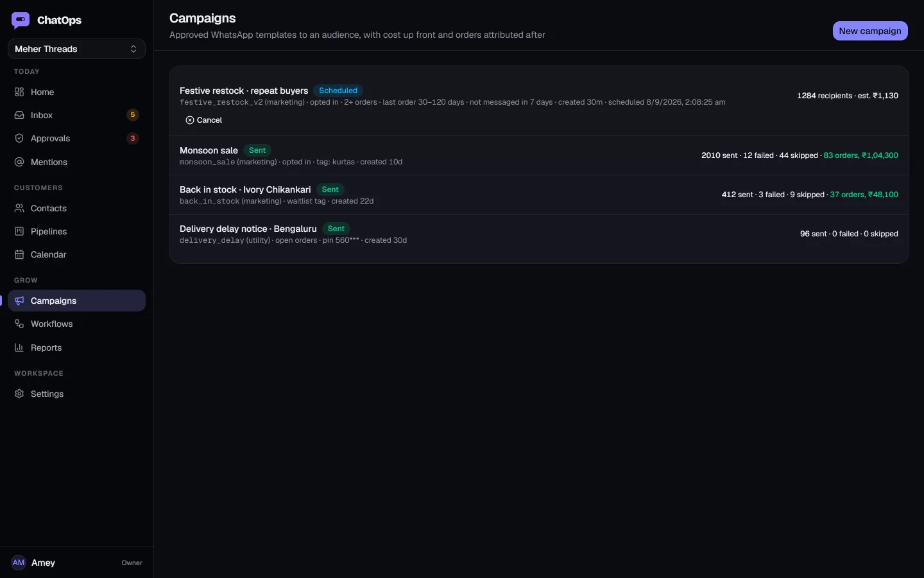Open Delivery delay notice Bengaluru campaign
Viewport: 924px width, 578px height.
(248, 229)
